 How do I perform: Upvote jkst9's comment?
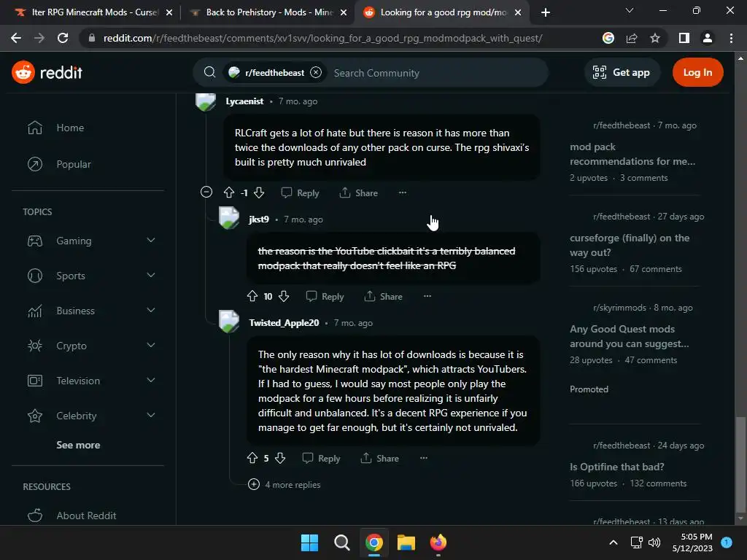pyautogui.click(x=252, y=296)
